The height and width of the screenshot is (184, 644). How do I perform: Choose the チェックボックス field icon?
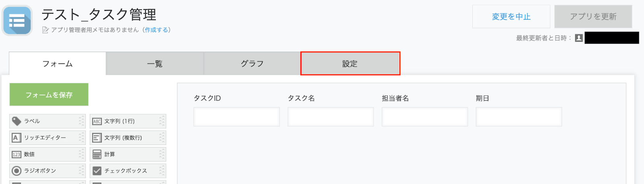coord(97,171)
